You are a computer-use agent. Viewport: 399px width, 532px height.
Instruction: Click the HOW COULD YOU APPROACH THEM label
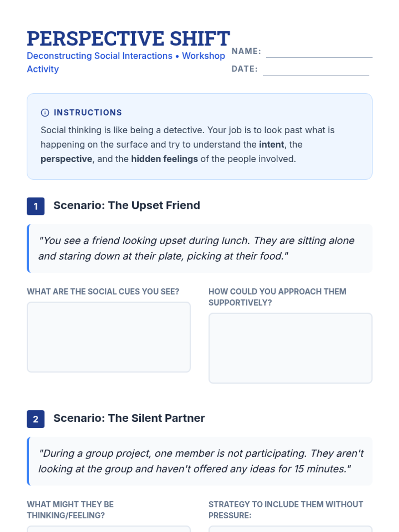(x=277, y=297)
